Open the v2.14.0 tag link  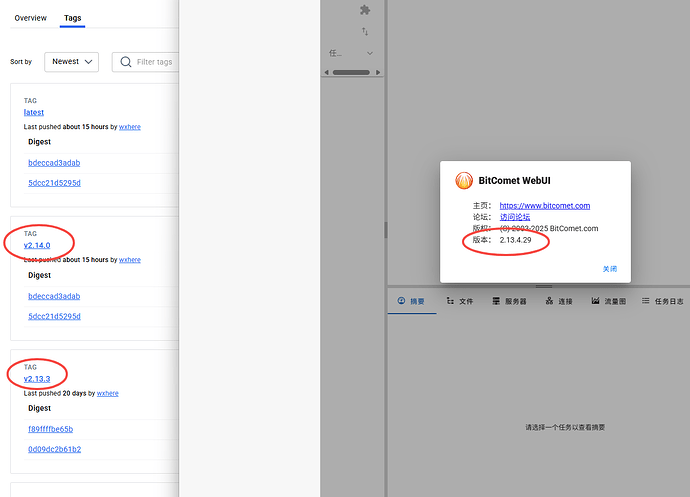coord(37,245)
